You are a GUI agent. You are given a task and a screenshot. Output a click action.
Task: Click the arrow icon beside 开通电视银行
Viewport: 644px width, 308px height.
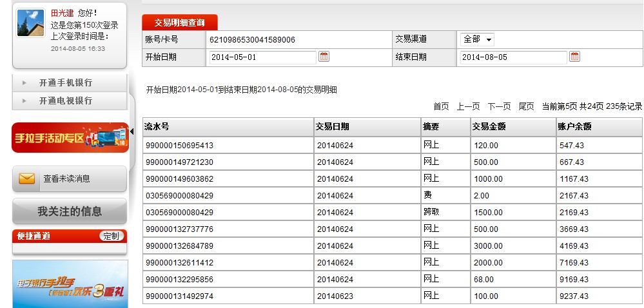[24, 101]
